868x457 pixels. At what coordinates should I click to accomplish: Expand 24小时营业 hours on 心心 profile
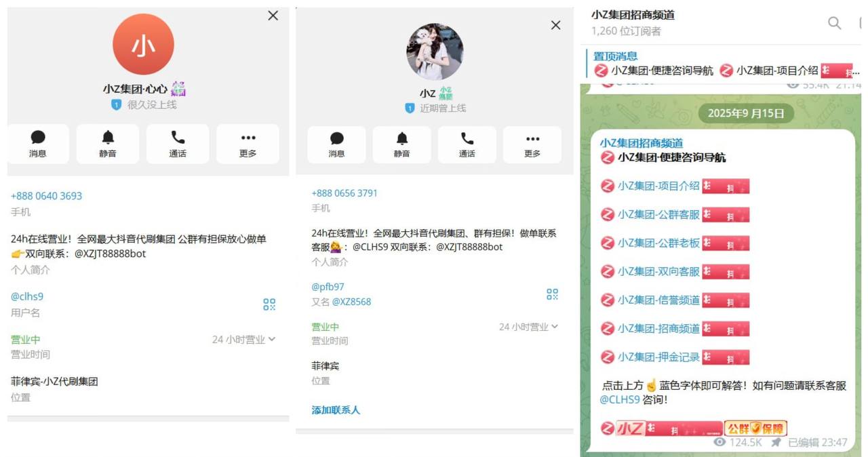click(243, 339)
